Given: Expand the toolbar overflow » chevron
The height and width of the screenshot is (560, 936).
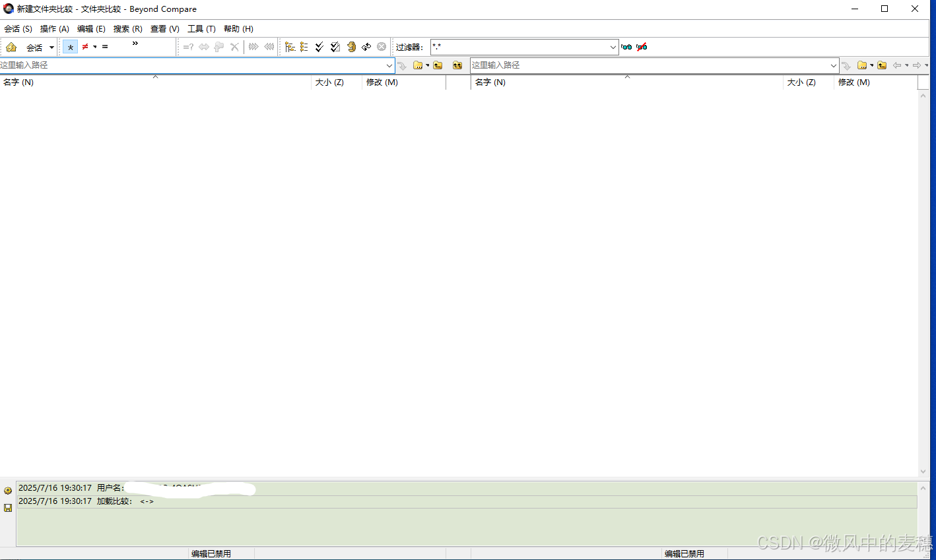Looking at the screenshot, I should [135, 44].
